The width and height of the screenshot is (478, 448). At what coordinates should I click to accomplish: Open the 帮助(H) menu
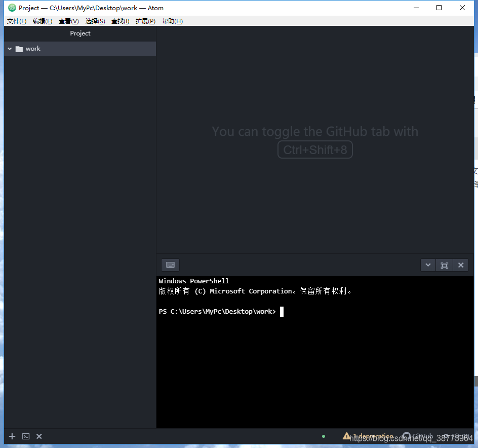pos(172,21)
